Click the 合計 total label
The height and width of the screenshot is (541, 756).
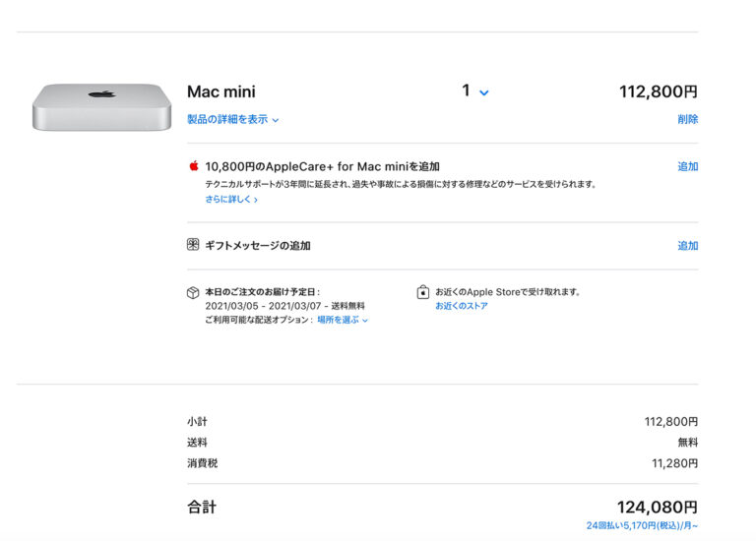[202, 507]
